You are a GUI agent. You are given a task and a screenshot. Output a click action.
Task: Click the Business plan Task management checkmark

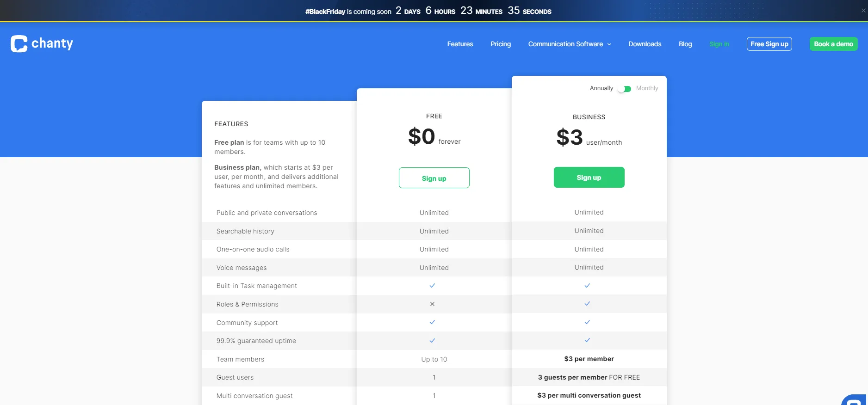point(587,286)
